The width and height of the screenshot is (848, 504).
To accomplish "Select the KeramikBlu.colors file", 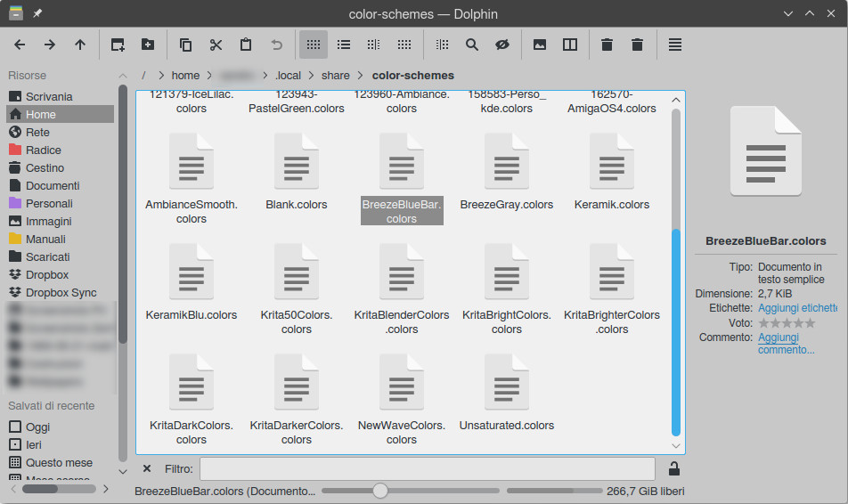I will coord(192,282).
